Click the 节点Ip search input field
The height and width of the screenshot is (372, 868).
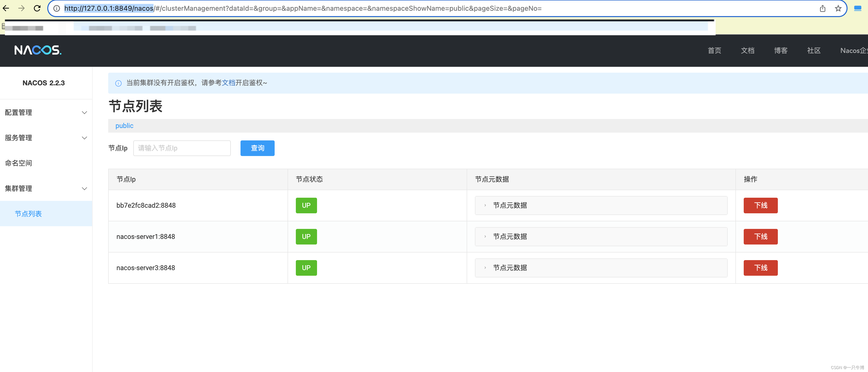182,148
